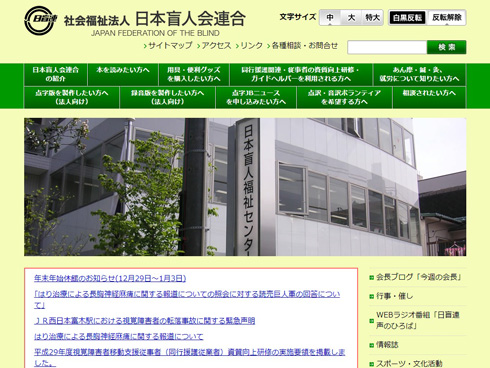Set text size to 中

330,17
